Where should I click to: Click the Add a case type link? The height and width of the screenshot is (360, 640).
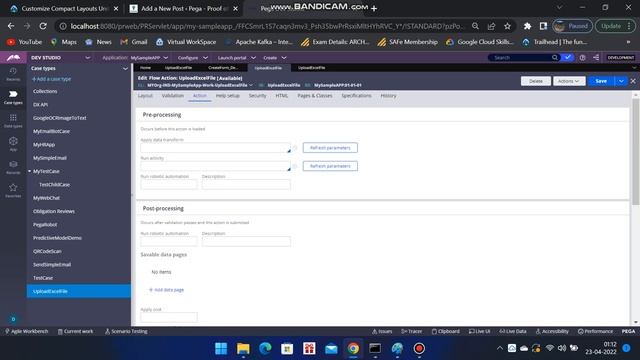[51, 79]
